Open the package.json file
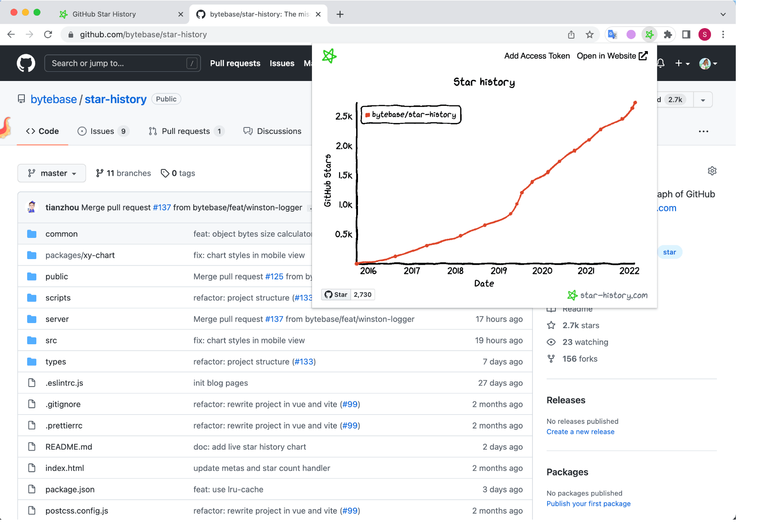This screenshot has width=774, height=532. coord(70,489)
